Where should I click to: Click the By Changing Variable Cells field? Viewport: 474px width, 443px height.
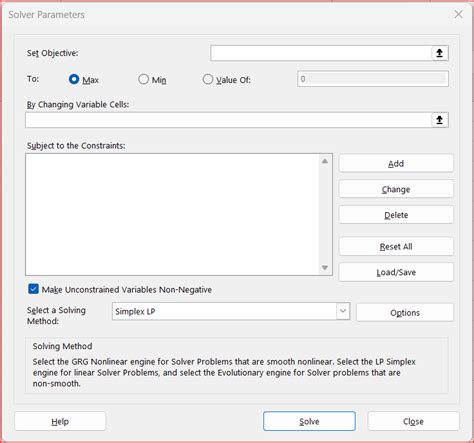229,120
